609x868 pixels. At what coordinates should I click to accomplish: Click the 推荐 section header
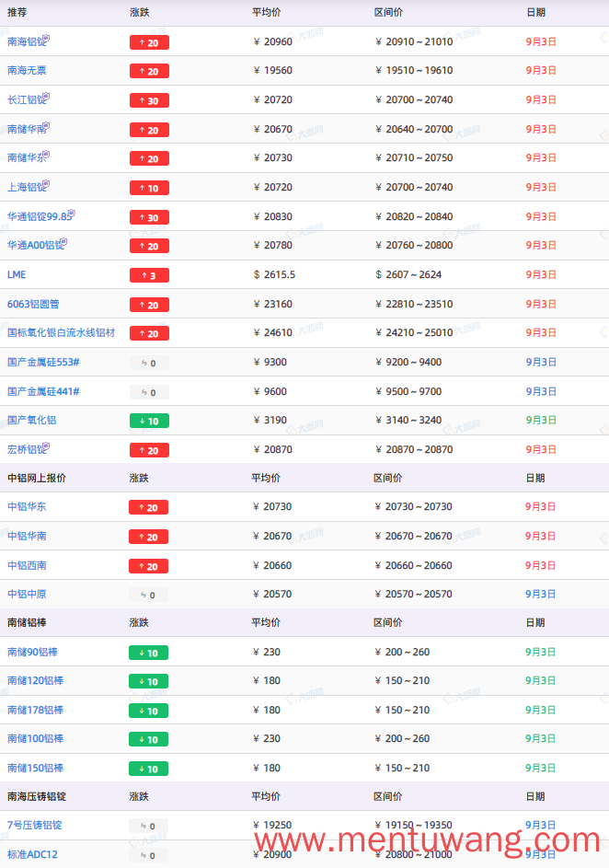(17, 12)
